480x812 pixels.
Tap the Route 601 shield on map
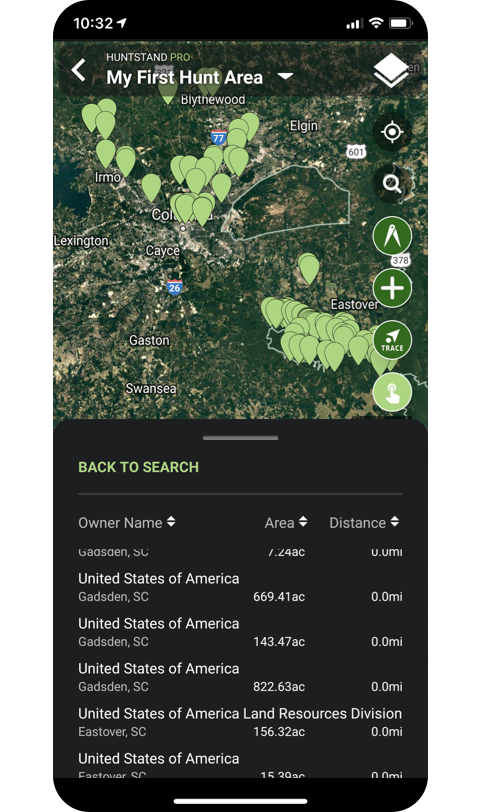(356, 152)
